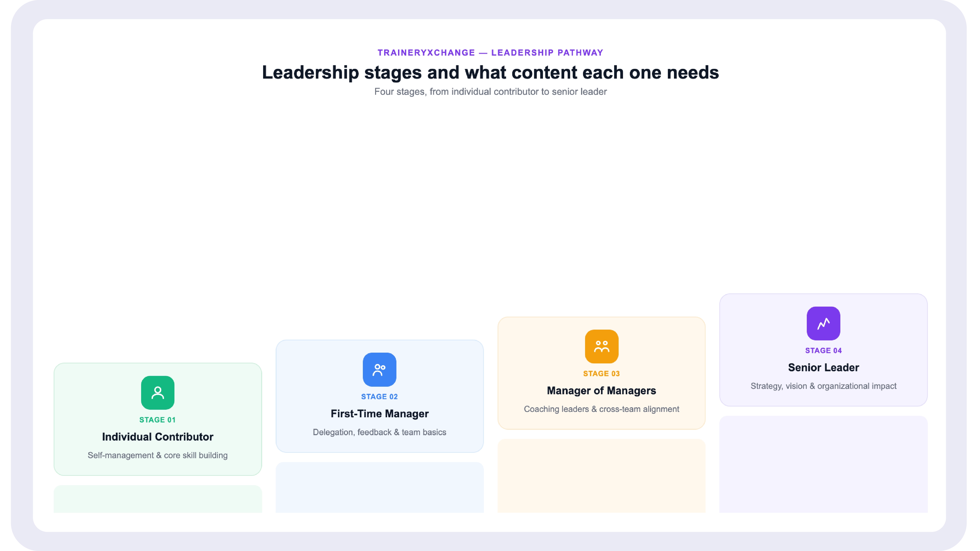
Task: Click the 'Manager of Managers' card title
Action: coord(601,391)
